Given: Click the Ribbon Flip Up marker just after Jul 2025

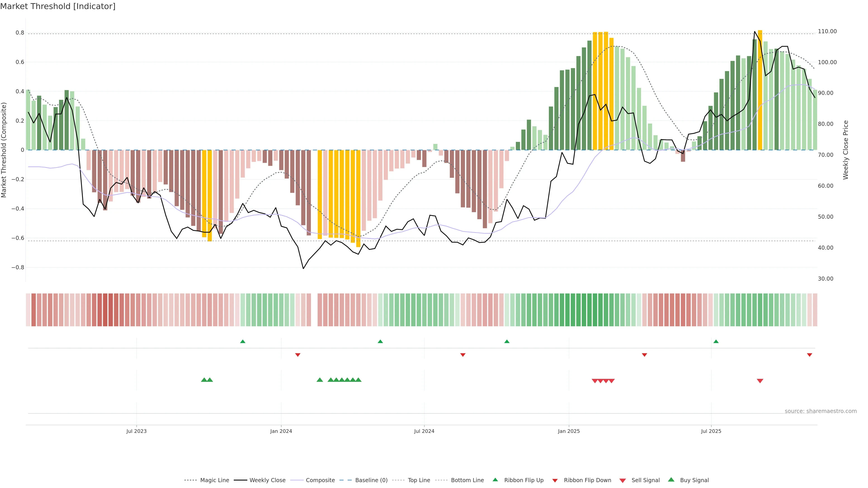Looking at the screenshot, I should [x=716, y=342].
